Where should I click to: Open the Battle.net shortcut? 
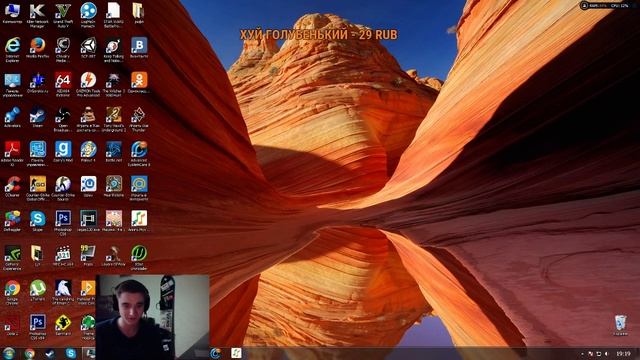[x=113, y=152]
